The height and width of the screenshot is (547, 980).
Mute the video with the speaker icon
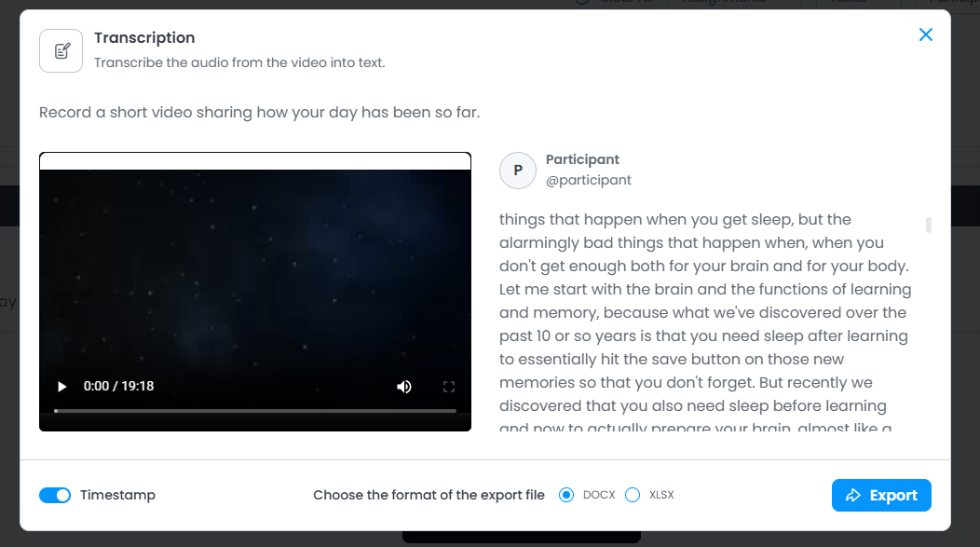(x=404, y=387)
